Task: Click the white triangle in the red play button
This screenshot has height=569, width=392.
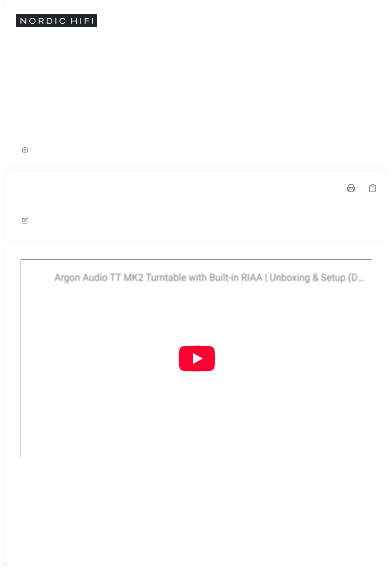Action: 198,359
